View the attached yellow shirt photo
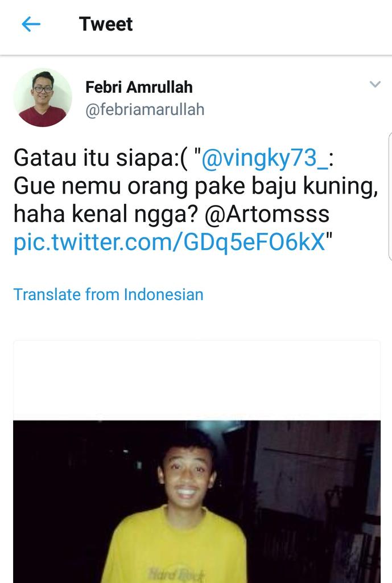Image resolution: width=392 pixels, height=583 pixels. pyautogui.click(x=197, y=502)
